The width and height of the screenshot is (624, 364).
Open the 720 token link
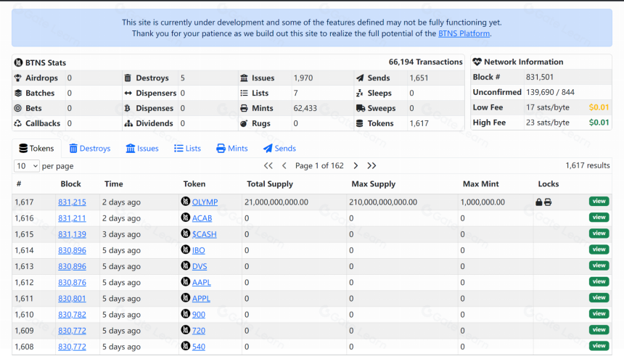pos(199,331)
